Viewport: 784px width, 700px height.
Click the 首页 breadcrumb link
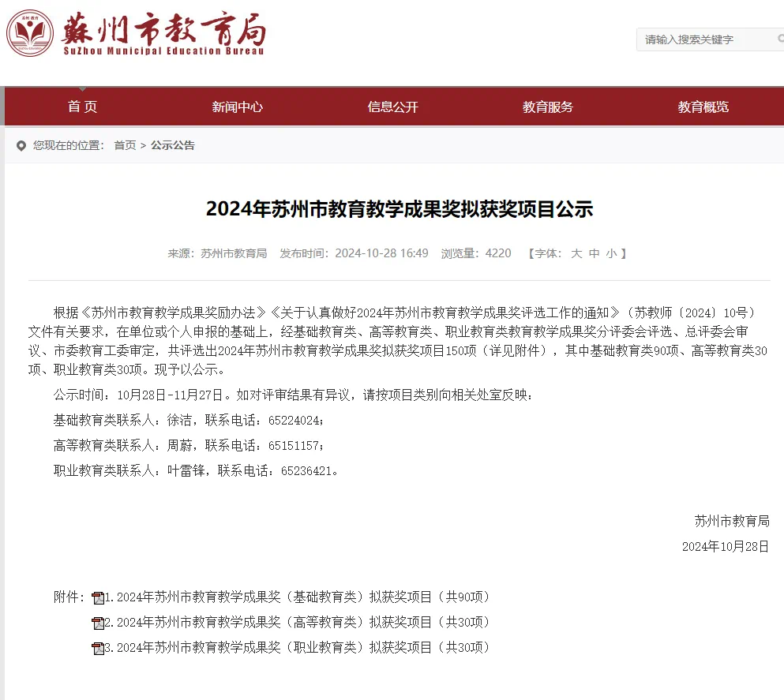click(x=125, y=145)
